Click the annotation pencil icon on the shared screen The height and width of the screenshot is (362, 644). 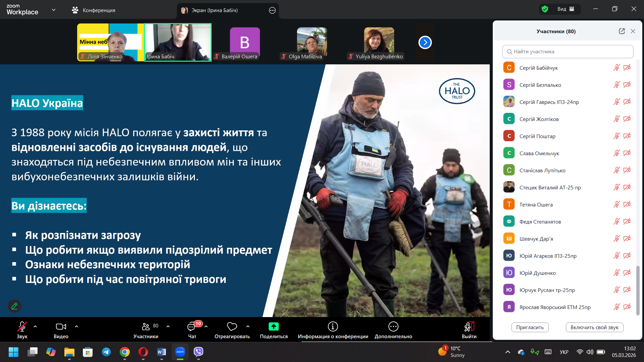tap(14, 306)
